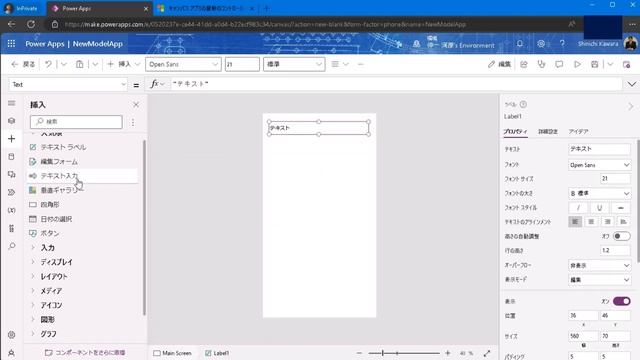Open the font weight dropdown in toolbar
This screenshot has width=640, height=360.
coord(294,64)
